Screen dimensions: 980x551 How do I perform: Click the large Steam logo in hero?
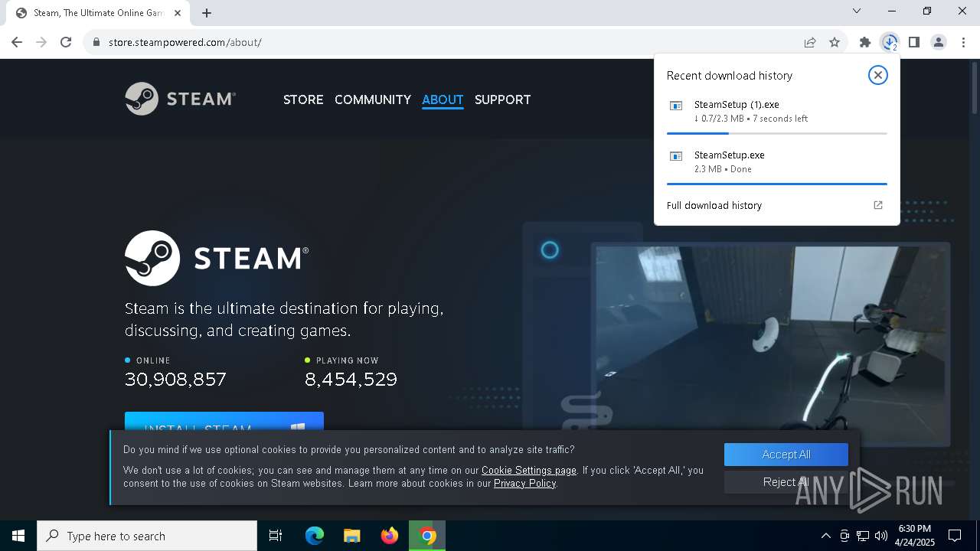(x=217, y=258)
